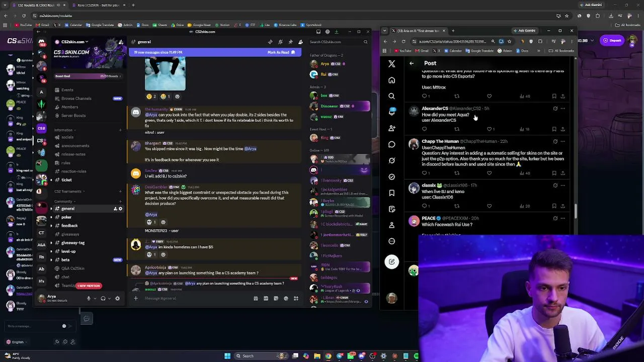Open the sticker picker in Discord
The height and width of the screenshot is (362, 644).
click(276, 298)
